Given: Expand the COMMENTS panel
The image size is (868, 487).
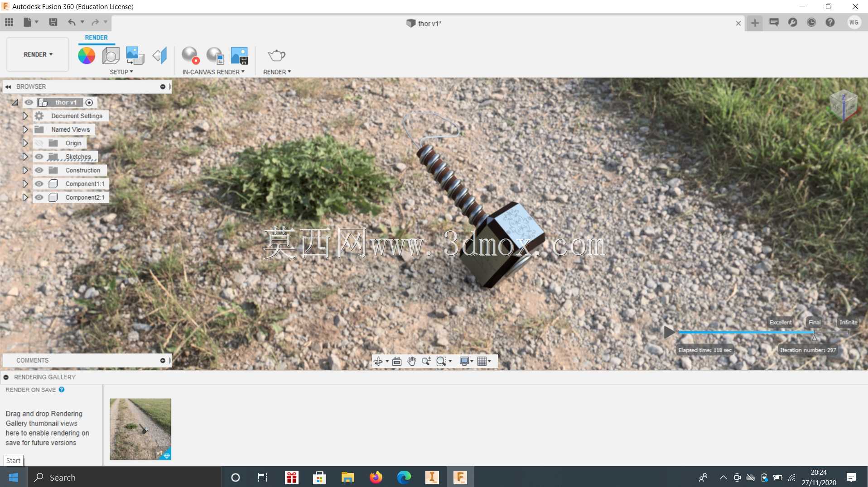Looking at the screenshot, I should [x=163, y=360].
